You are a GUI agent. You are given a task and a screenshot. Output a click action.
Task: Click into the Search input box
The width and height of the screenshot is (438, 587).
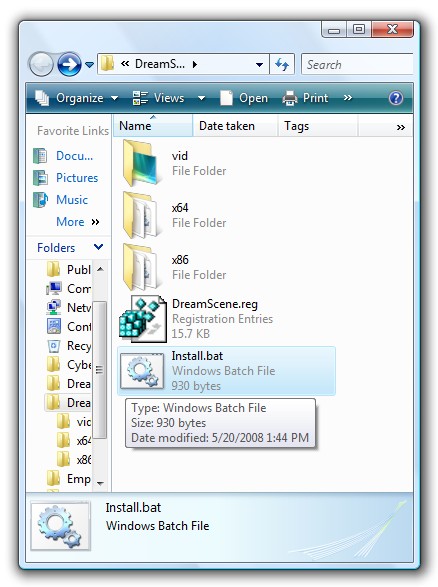click(x=357, y=64)
